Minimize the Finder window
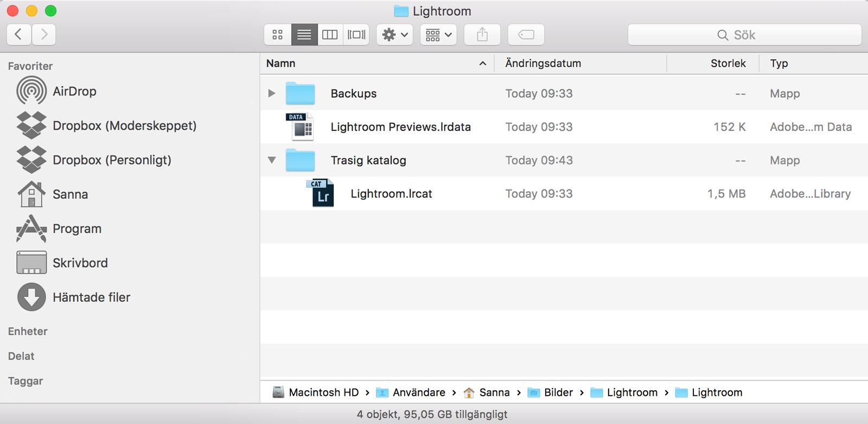868x424 pixels. [x=31, y=11]
